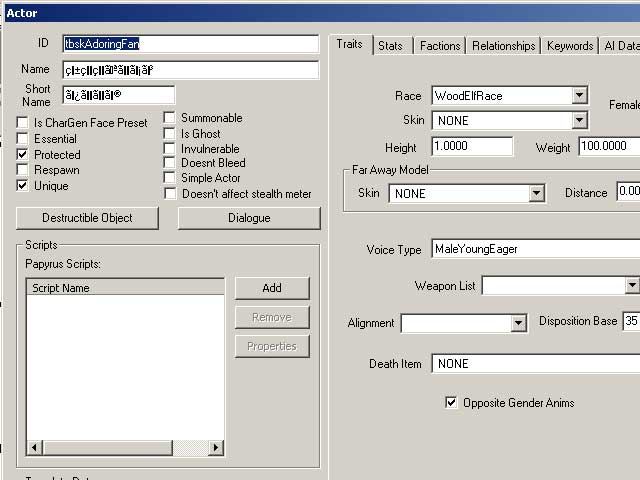Switch to the Stats tab
Screen dimensions: 640x480
coord(391,46)
